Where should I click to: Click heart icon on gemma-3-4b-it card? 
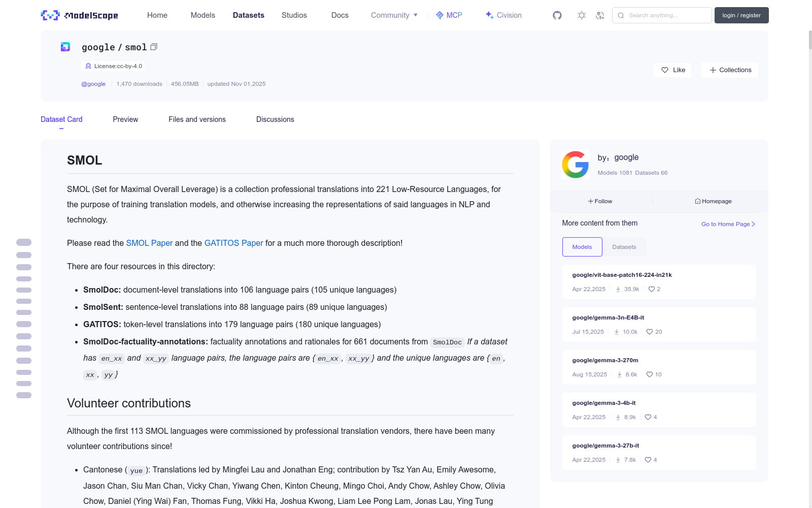[648, 417]
